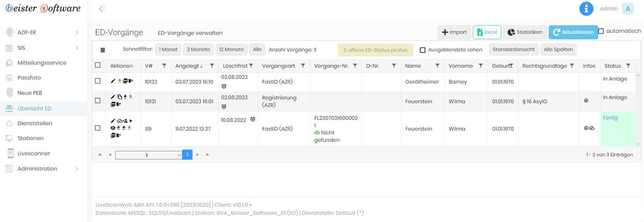Select the row checkbox for V# 10132
644x222 pixels.
coord(97,81)
